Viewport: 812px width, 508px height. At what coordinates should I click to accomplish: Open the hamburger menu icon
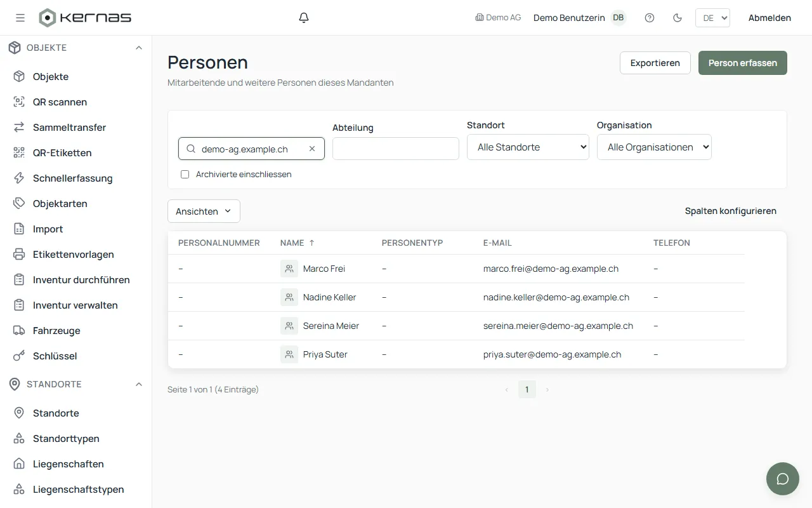click(x=20, y=18)
